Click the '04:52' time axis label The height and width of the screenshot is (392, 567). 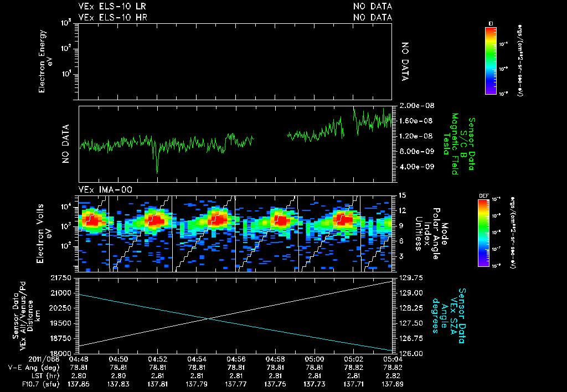157,359
